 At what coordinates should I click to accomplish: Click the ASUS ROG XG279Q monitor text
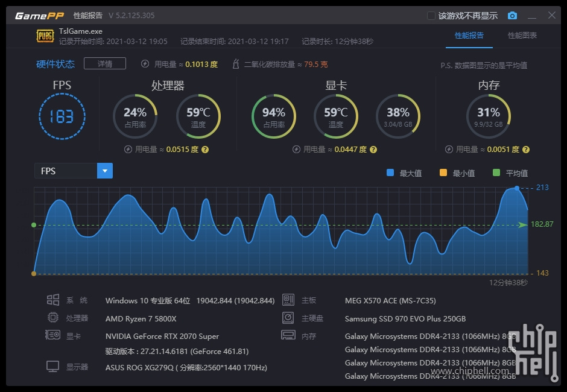point(186,367)
